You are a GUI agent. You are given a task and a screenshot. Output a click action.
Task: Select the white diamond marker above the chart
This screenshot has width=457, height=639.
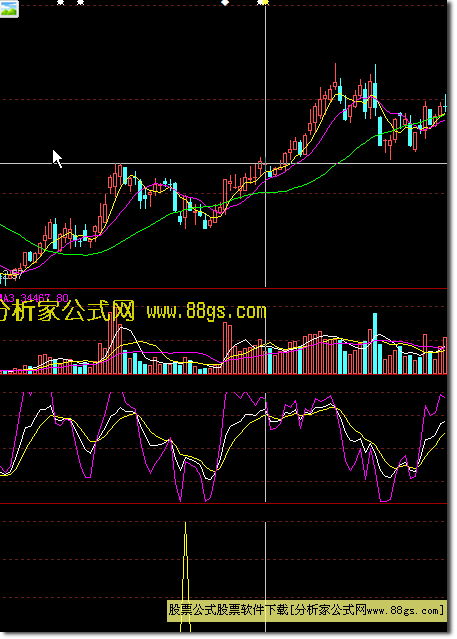click(x=225, y=3)
